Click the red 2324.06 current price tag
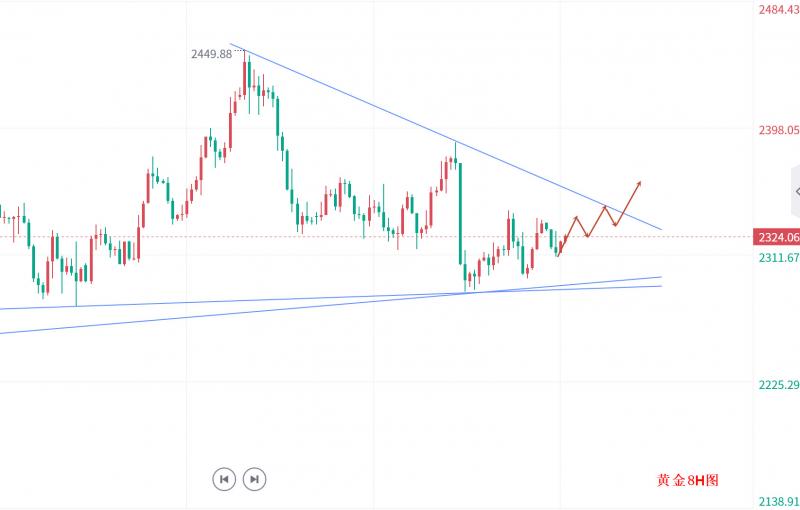The width and height of the screenshot is (800, 510). point(778,238)
